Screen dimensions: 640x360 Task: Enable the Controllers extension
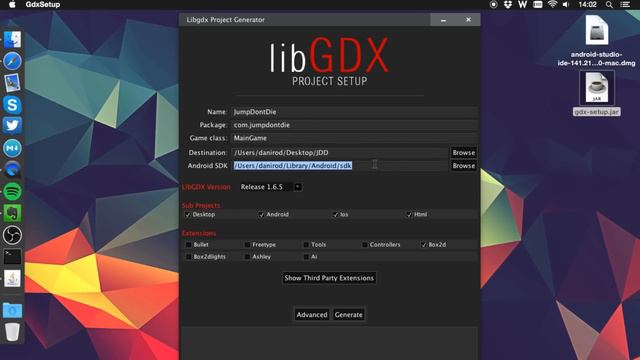(364, 244)
